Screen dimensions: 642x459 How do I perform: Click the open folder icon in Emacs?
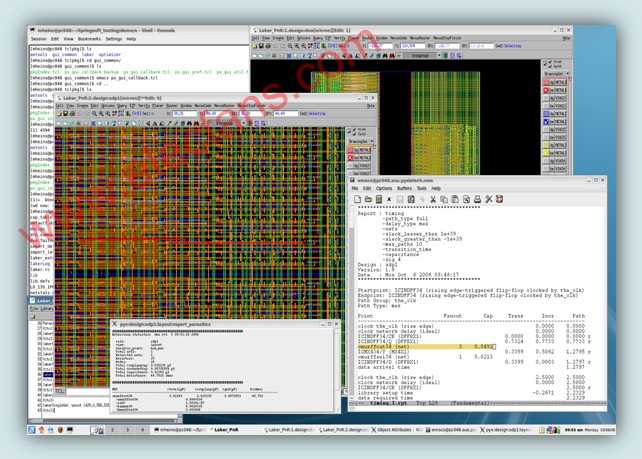[369, 199]
